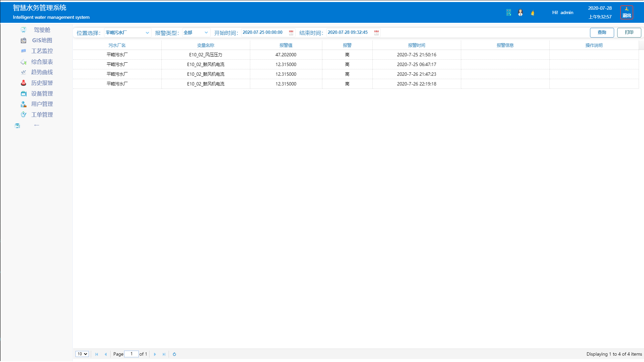Select the row timed 2020-7-25 21:50:16
This screenshot has width=644, height=362.
(356, 55)
